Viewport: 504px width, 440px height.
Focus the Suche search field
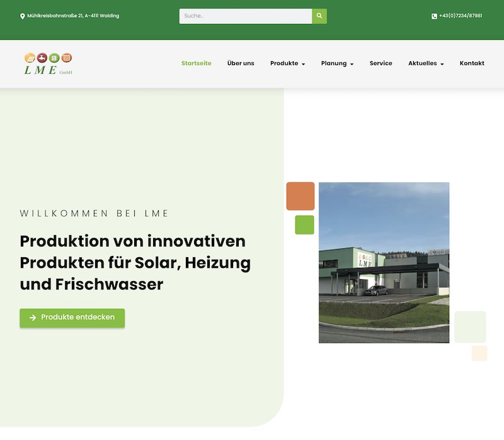tap(246, 16)
